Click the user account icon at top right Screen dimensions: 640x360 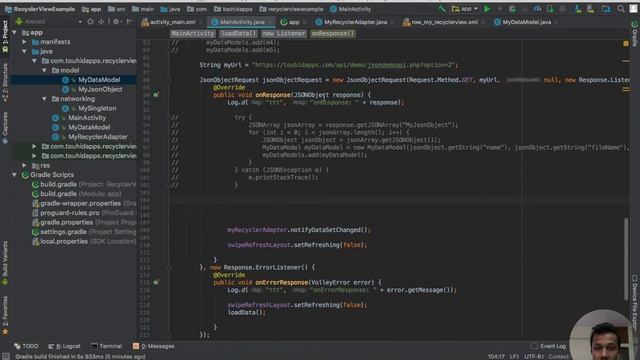[633, 9]
